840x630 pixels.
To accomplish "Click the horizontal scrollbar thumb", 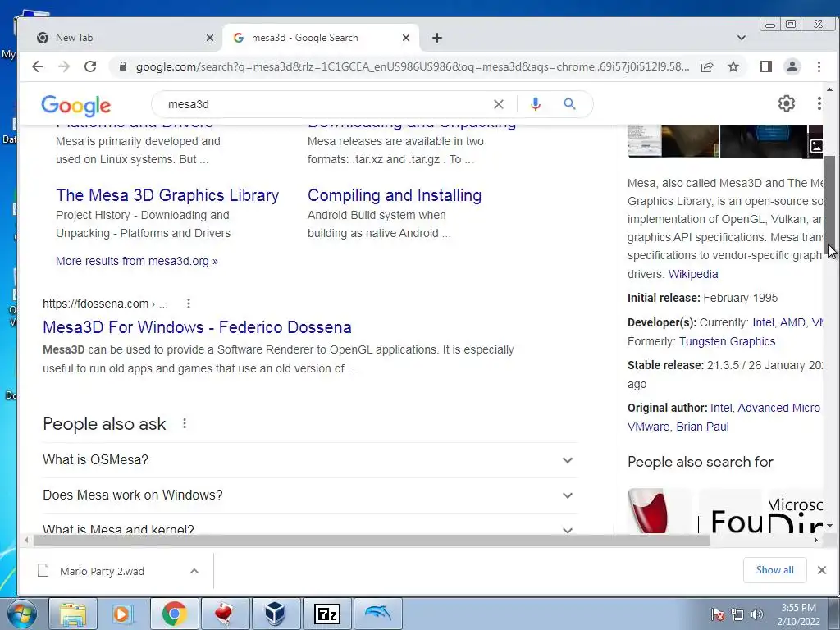I will click(x=372, y=540).
